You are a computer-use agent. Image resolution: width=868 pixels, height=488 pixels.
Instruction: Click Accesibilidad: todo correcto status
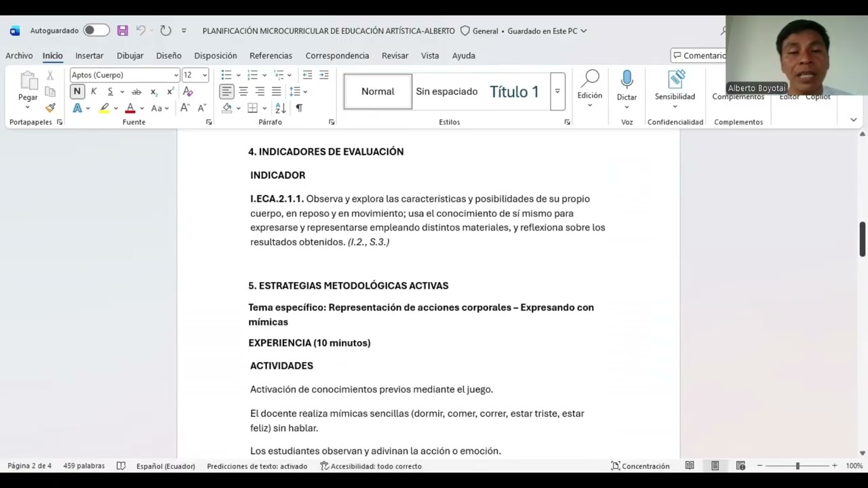tap(371, 466)
